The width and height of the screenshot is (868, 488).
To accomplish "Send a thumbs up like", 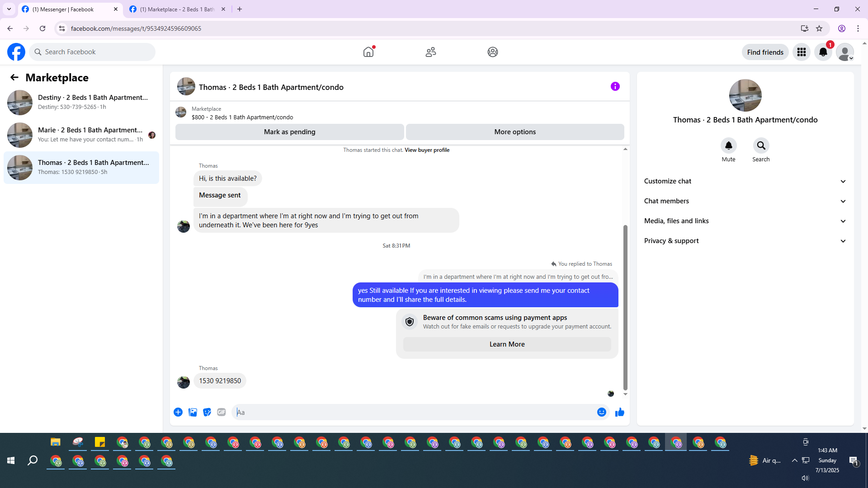I will pyautogui.click(x=619, y=412).
